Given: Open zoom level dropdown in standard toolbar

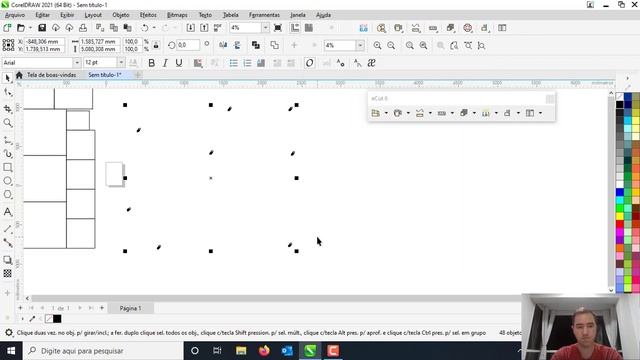Looking at the screenshot, I should tap(265, 28).
